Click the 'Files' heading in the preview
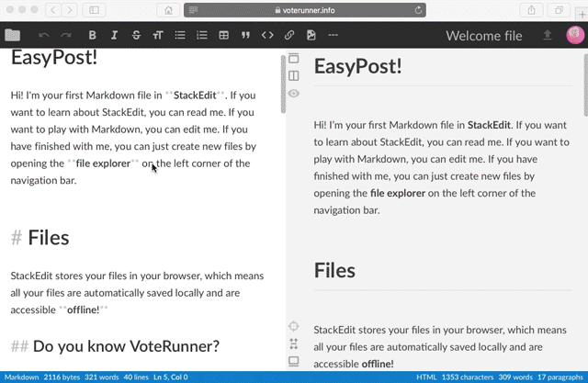 tap(334, 270)
